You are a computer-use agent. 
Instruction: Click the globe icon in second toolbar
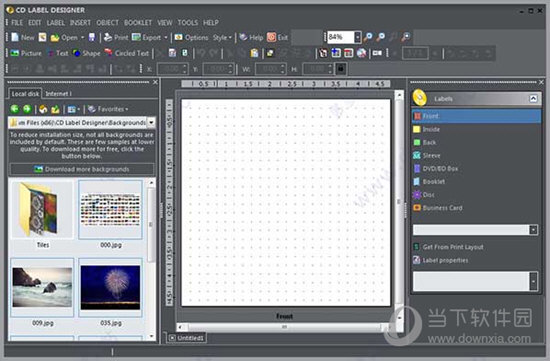361,53
